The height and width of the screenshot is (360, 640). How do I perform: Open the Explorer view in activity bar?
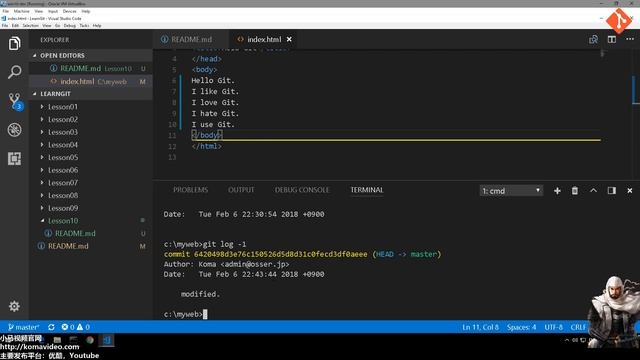coord(14,43)
